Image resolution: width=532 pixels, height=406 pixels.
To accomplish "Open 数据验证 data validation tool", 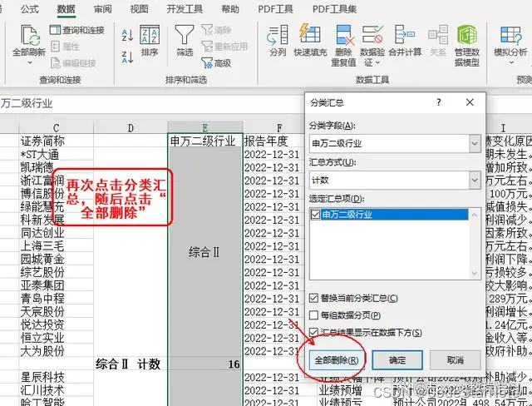I will (372, 45).
